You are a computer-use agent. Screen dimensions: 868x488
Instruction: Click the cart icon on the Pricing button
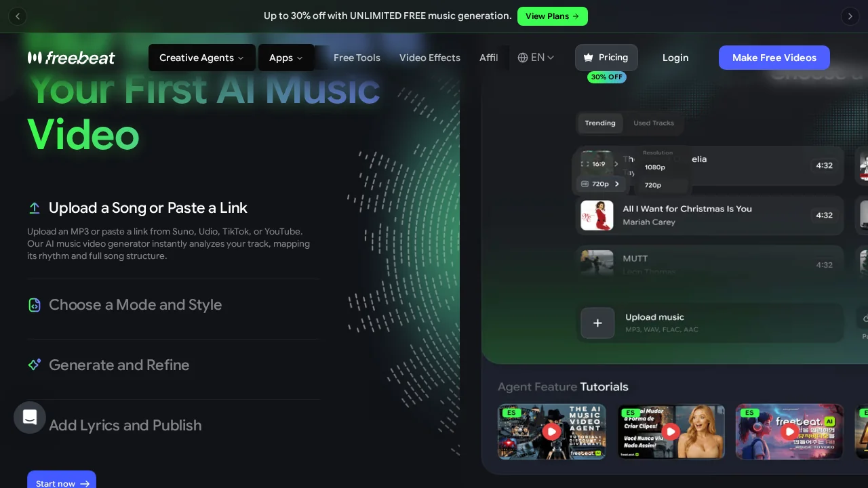coord(588,58)
